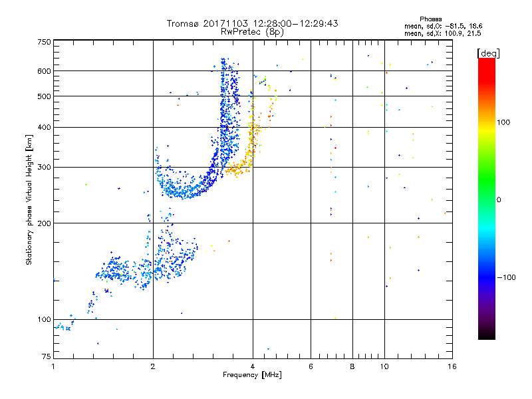Click the '750' height axis tick label
The height and width of the screenshot is (399, 532).
pyautogui.click(x=44, y=42)
